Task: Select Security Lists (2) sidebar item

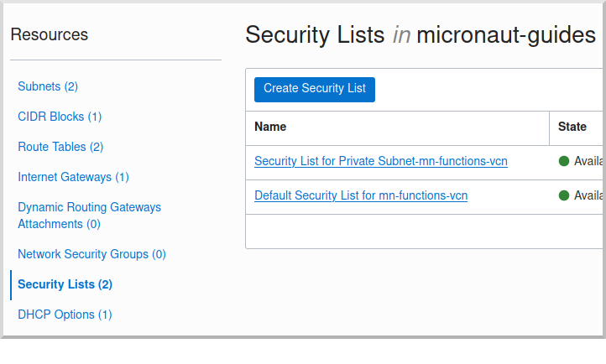Action: tap(65, 284)
